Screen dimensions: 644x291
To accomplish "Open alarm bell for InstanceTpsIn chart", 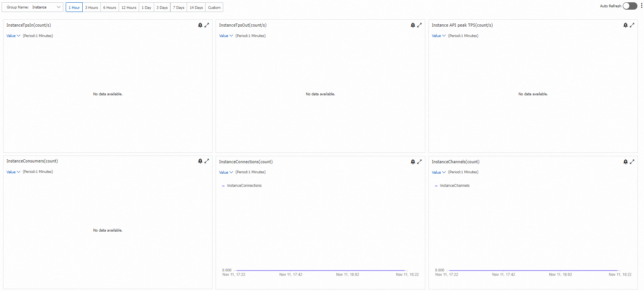I will pyautogui.click(x=200, y=25).
